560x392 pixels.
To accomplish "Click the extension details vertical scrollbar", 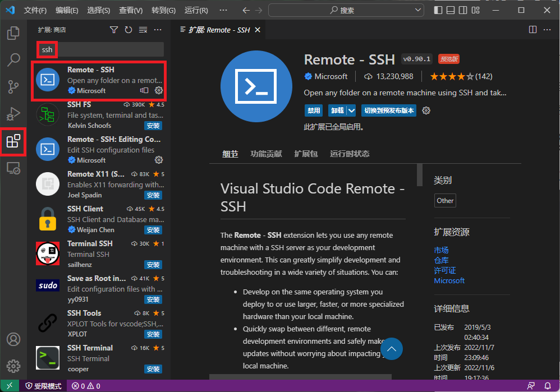I will click(420, 175).
